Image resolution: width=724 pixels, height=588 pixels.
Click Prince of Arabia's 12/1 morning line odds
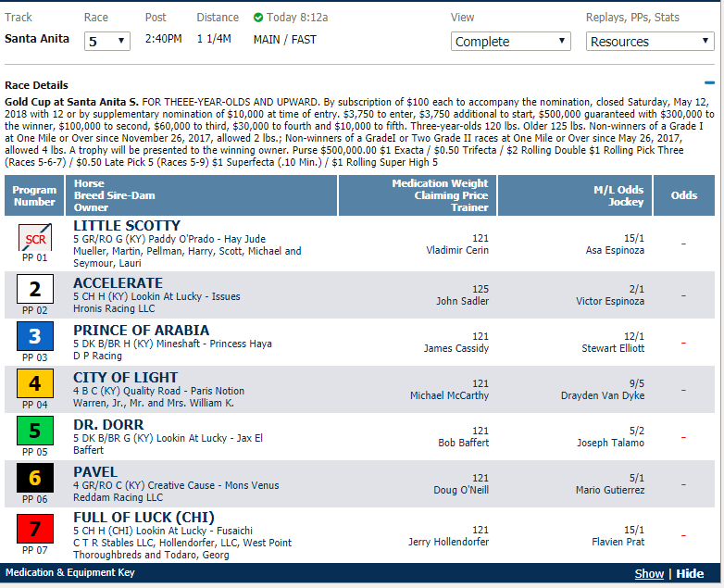(633, 336)
